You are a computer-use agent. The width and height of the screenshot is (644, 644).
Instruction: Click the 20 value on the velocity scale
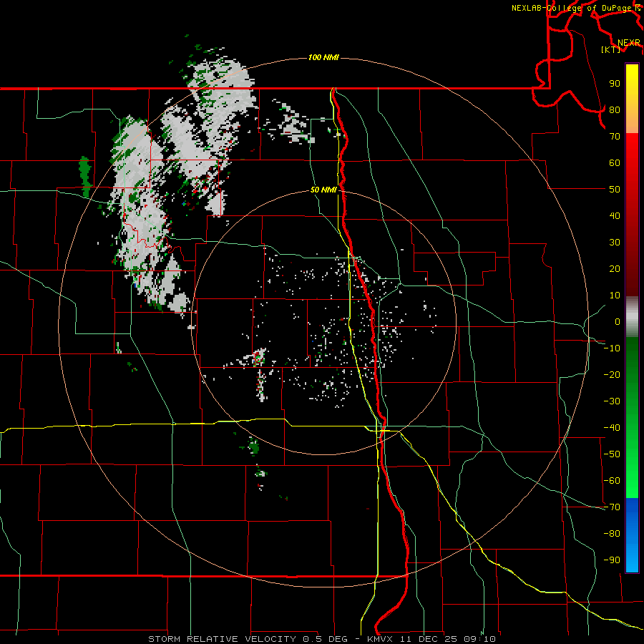[615, 269]
